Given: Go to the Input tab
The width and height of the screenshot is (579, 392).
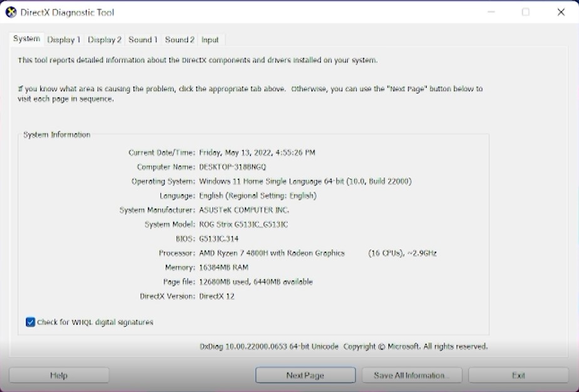Looking at the screenshot, I should pos(210,40).
